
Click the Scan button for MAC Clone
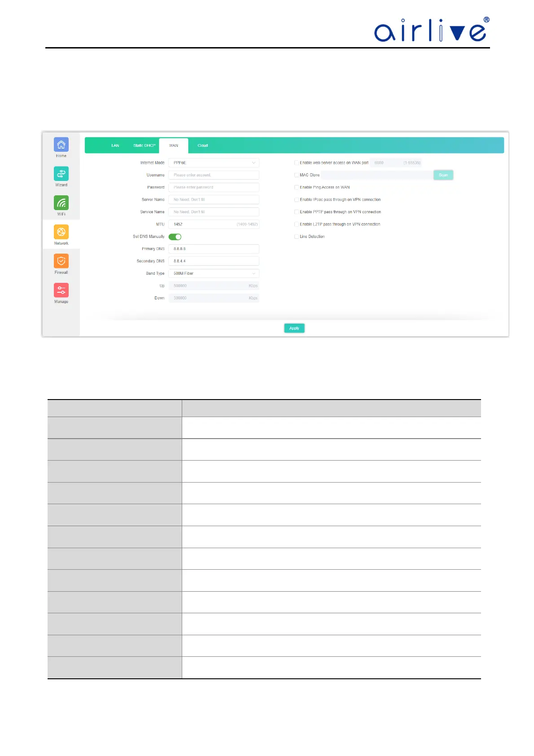coord(443,175)
